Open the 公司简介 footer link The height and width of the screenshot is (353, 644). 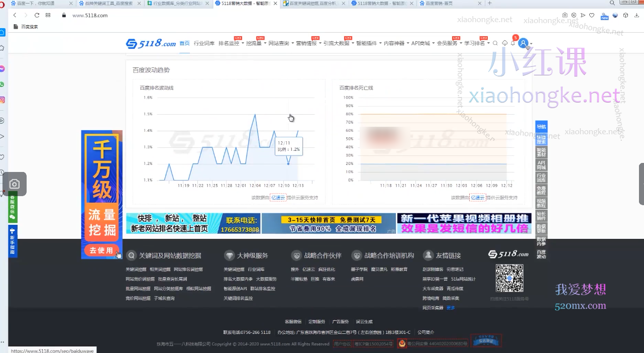pyautogui.click(x=425, y=332)
